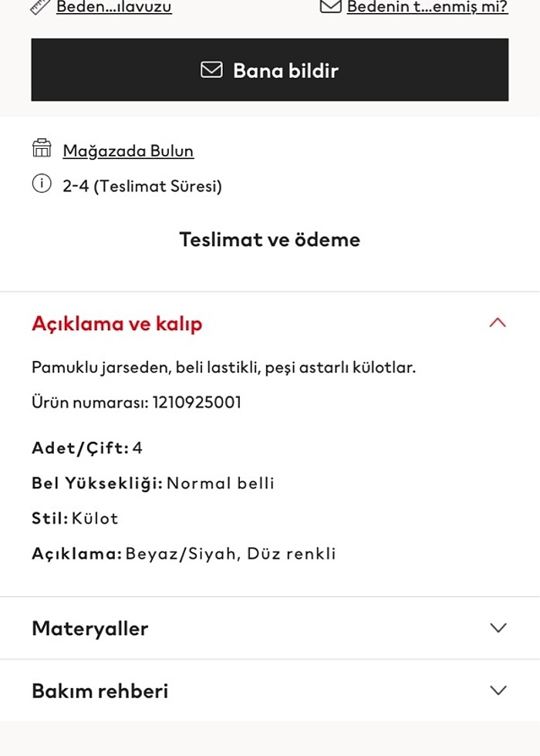
Task: Expand the Materyaller section
Action: click(498, 628)
